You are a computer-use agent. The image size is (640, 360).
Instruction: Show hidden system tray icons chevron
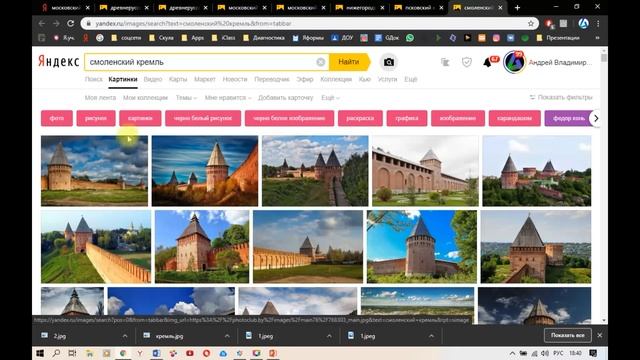coord(512,353)
